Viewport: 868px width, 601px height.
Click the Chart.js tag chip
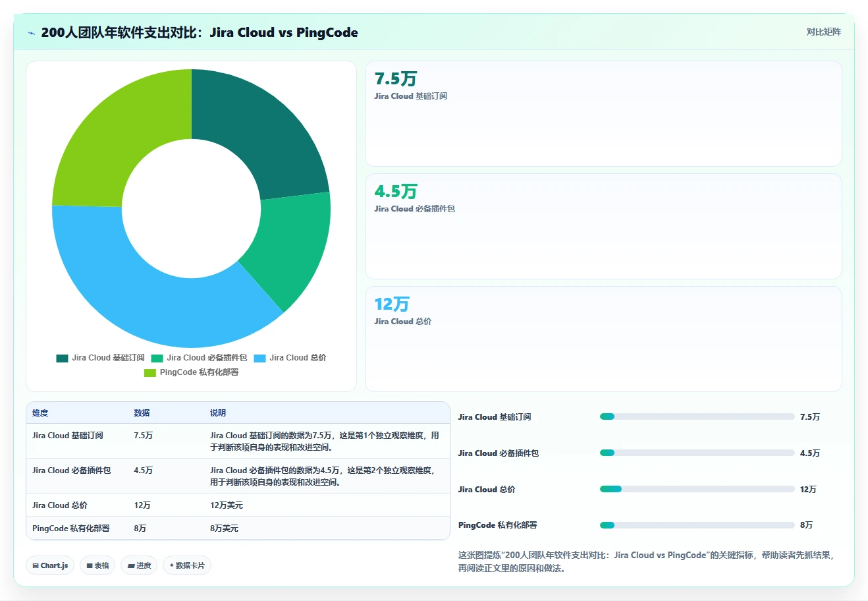tap(50, 565)
